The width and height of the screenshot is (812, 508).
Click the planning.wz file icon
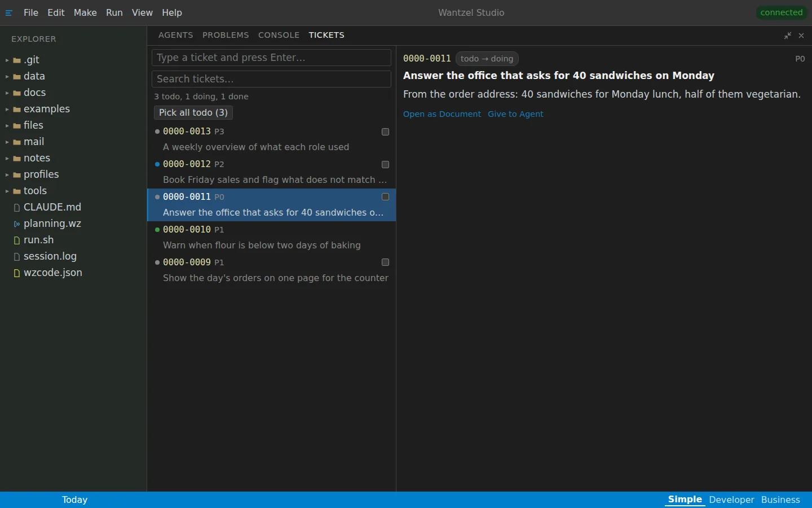pos(17,224)
